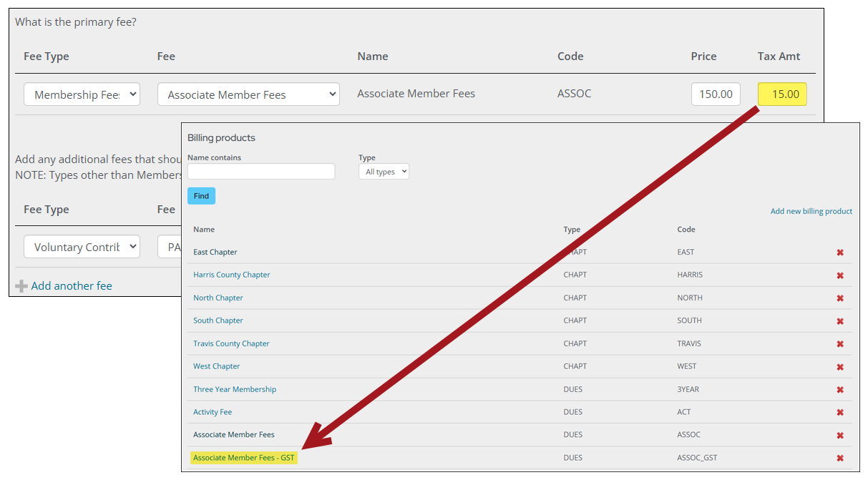Click red X beside Harris County Chapter

pos(840,275)
